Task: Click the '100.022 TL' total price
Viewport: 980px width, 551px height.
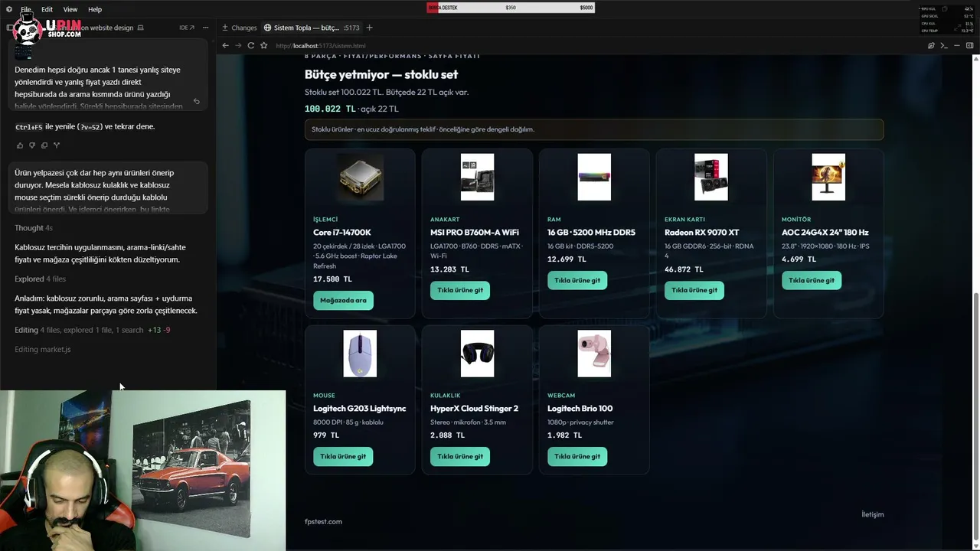Action: point(330,109)
